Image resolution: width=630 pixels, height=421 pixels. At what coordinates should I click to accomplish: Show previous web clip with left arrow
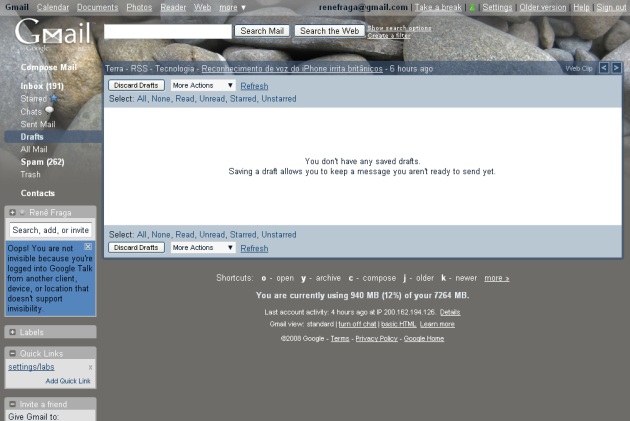click(x=603, y=68)
